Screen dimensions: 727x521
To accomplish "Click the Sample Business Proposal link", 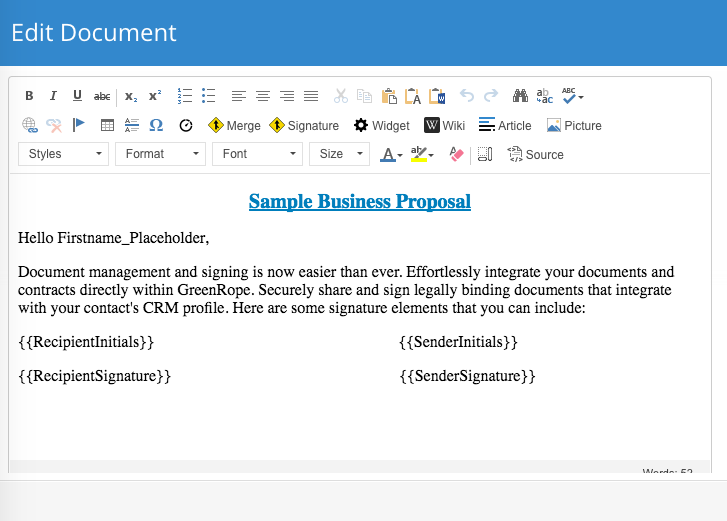I will click(360, 201).
